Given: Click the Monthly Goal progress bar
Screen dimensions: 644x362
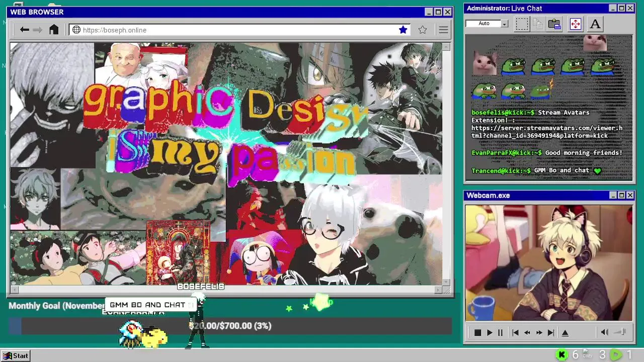Looking at the screenshot, I should [x=229, y=326].
